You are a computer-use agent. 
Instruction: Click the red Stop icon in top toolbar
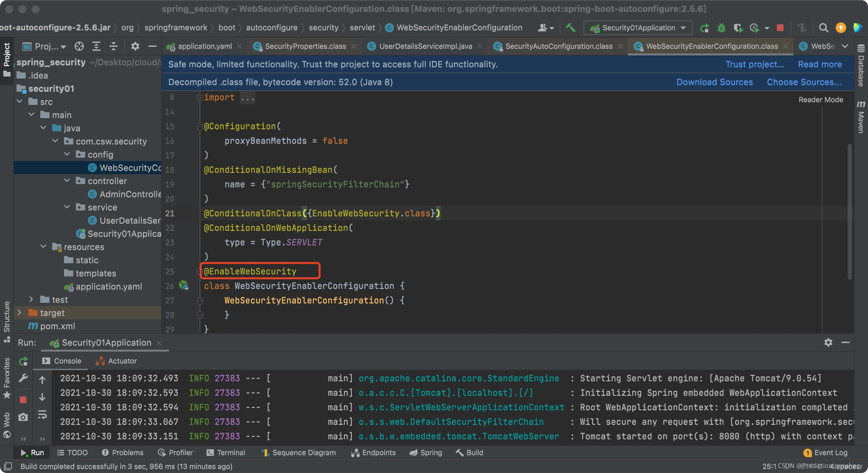point(780,28)
